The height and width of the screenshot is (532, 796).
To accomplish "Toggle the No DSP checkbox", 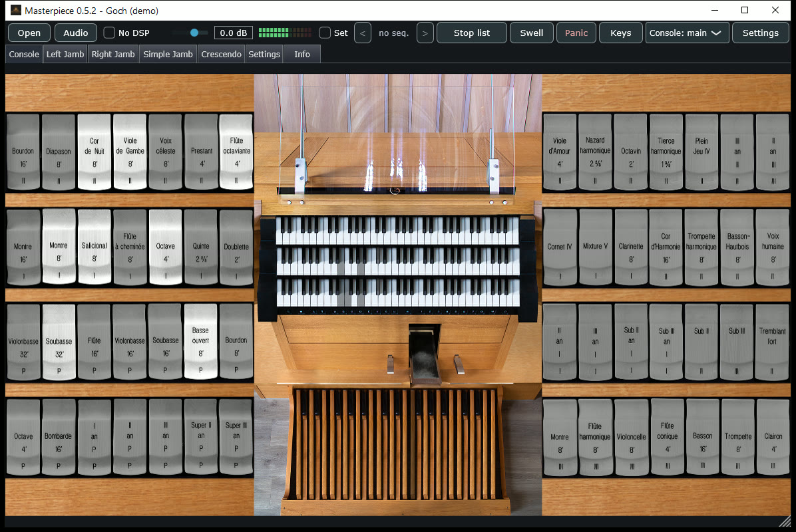I will [109, 33].
